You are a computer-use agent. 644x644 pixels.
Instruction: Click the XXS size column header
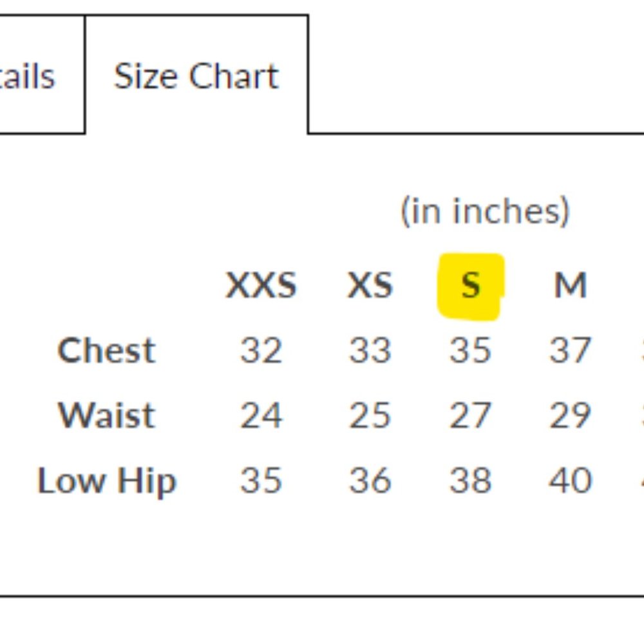[x=261, y=285]
